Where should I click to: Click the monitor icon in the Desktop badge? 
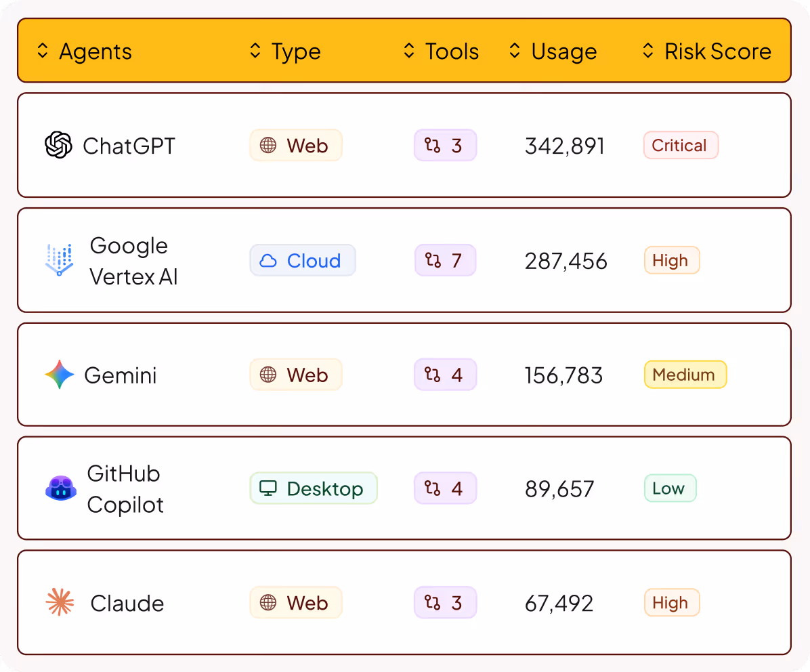[x=268, y=488]
